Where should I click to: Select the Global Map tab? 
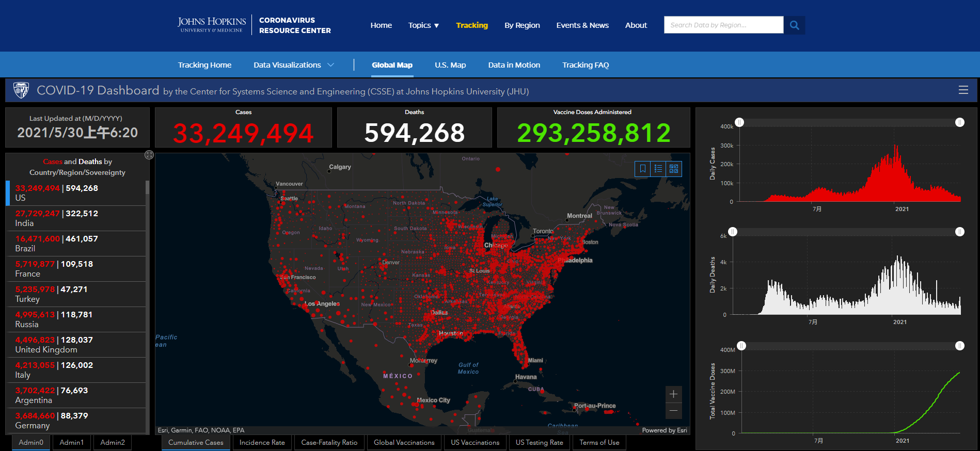pos(392,65)
